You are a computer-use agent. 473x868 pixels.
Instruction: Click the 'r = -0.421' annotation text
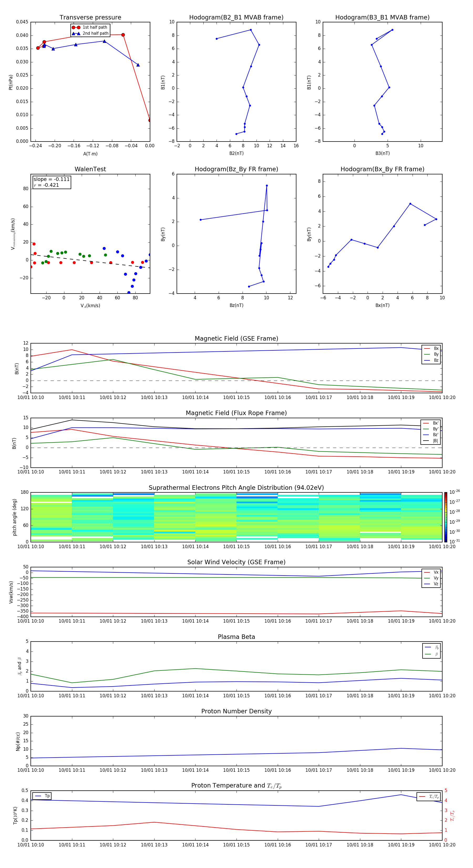pyautogui.click(x=47, y=185)
